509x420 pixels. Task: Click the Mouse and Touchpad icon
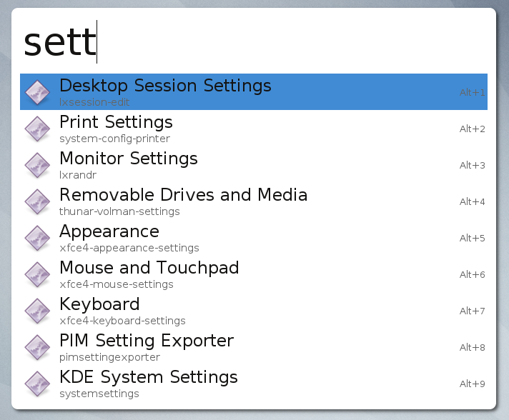(x=37, y=274)
